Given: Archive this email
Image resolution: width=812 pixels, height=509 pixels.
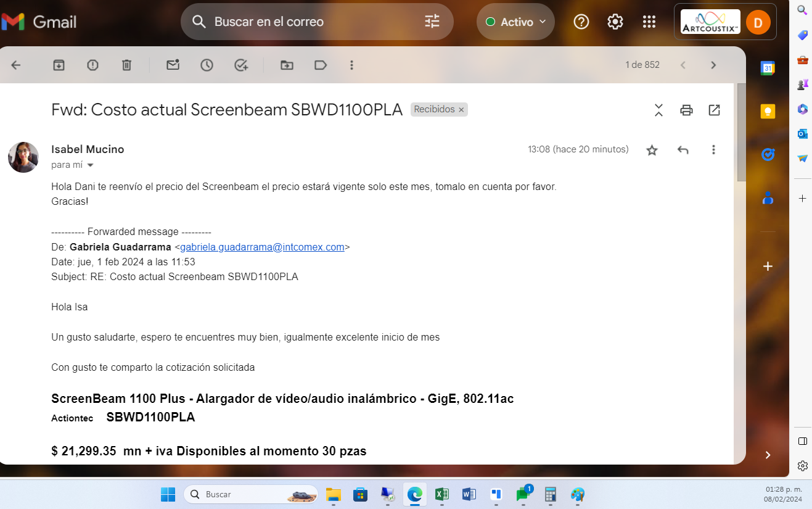Looking at the screenshot, I should point(59,65).
